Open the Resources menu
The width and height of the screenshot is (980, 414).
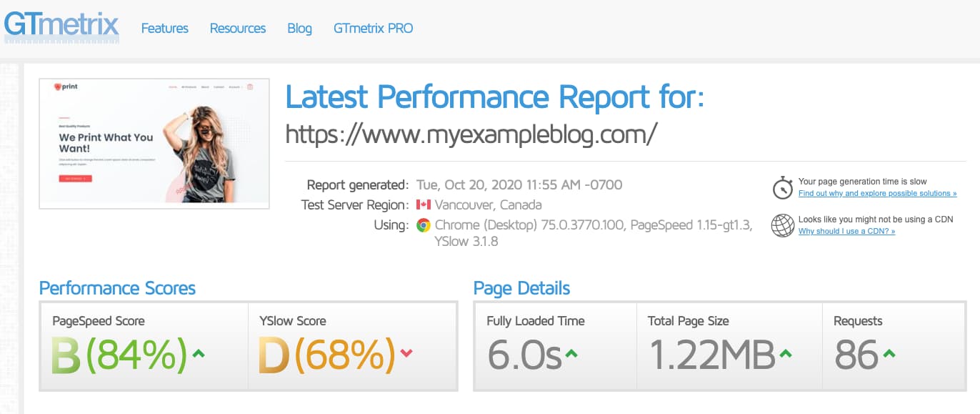(x=238, y=29)
